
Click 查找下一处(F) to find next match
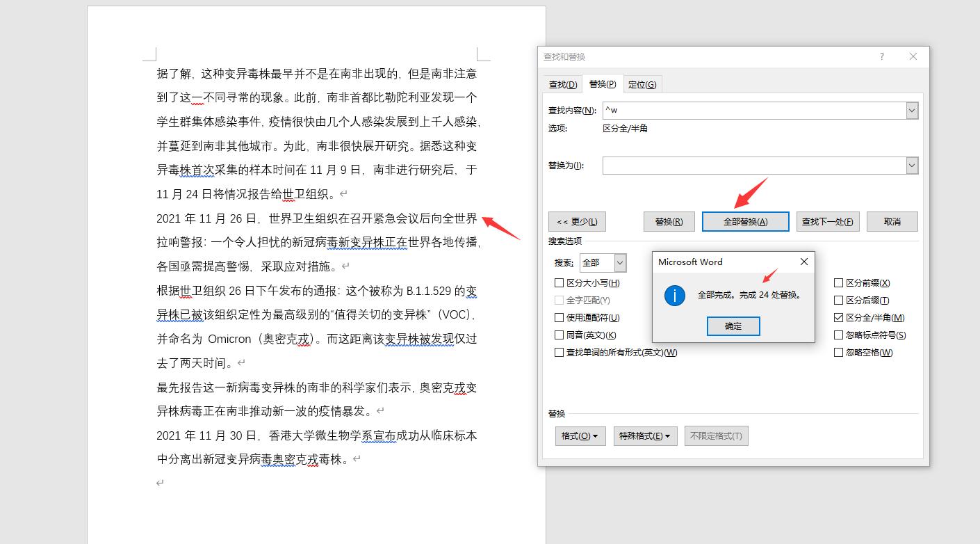pos(827,221)
